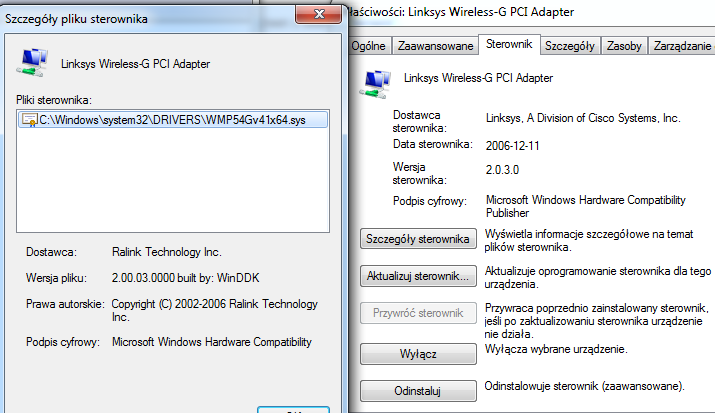The image size is (715, 413).
Task: Select the Sterownik tab
Action: tap(509, 44)
